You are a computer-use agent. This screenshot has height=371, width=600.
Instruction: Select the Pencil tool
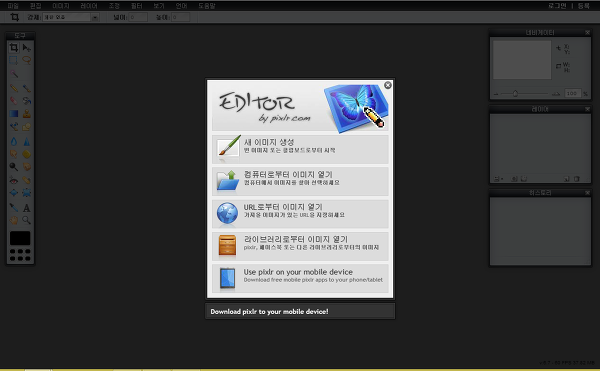pos(14,88)
